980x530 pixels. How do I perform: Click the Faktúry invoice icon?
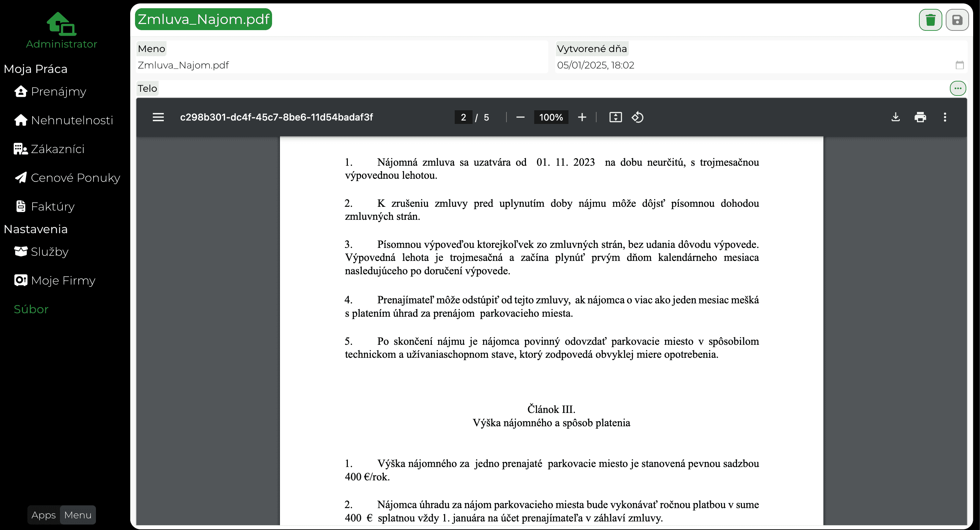click(x=21, y=206)
